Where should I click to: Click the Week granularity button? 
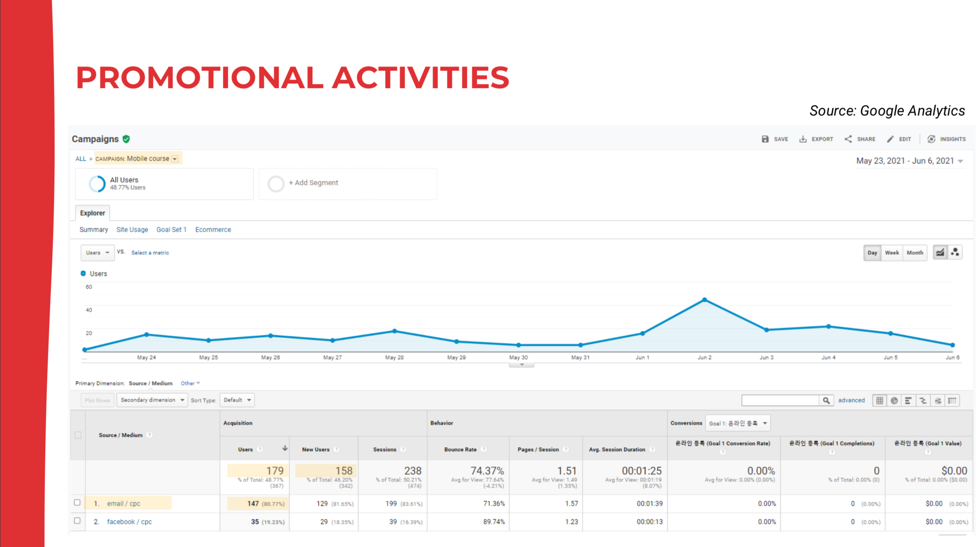(892, 252)
